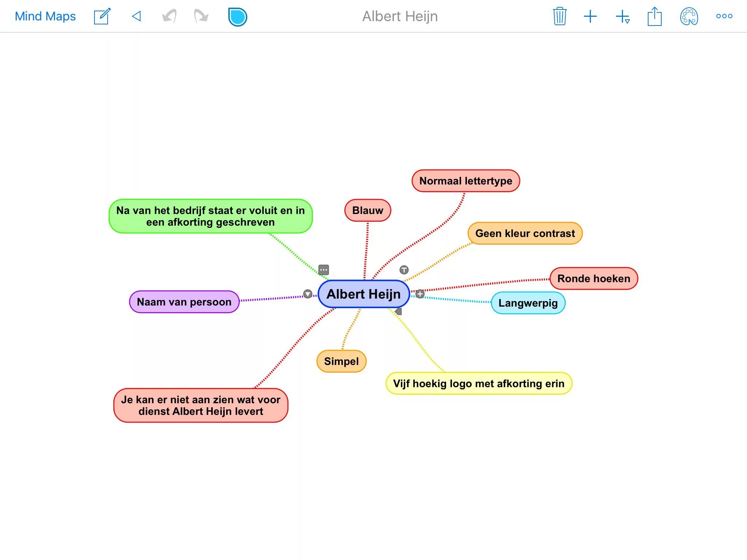The image size is (747, 560).
Task: Select the Blauw node
Action: tap(367, 210)
